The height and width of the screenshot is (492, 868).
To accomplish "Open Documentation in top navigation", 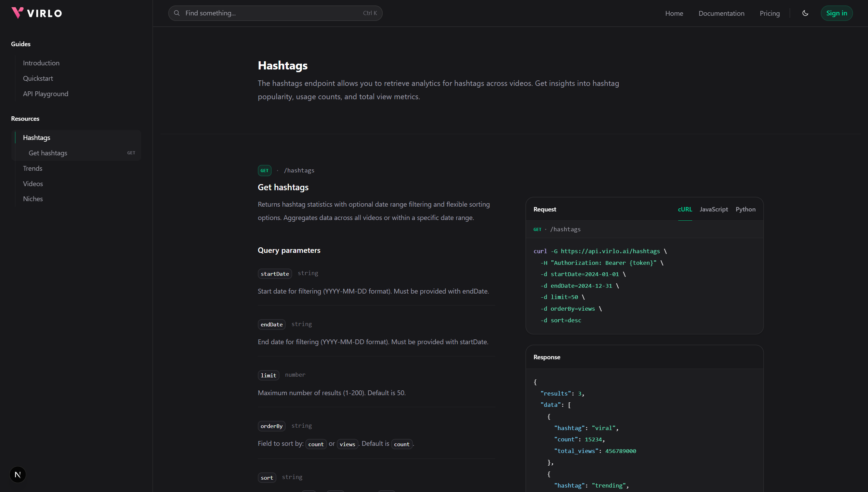I will point(721,13).
